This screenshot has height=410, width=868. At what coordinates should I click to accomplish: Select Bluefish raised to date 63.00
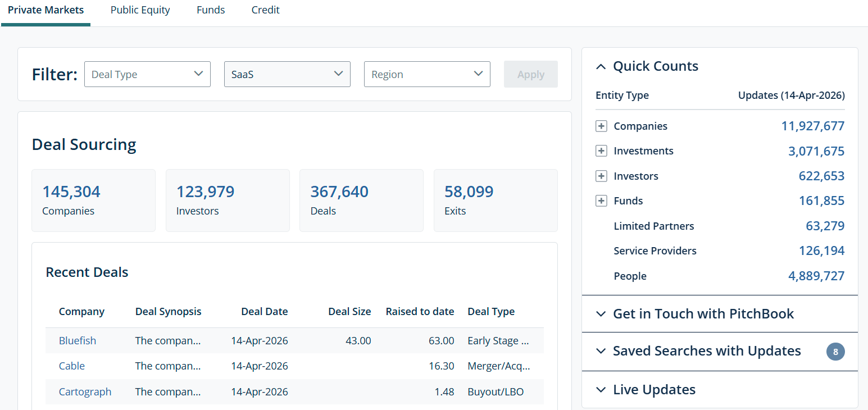pyautogui.click(x=441, y=340)
